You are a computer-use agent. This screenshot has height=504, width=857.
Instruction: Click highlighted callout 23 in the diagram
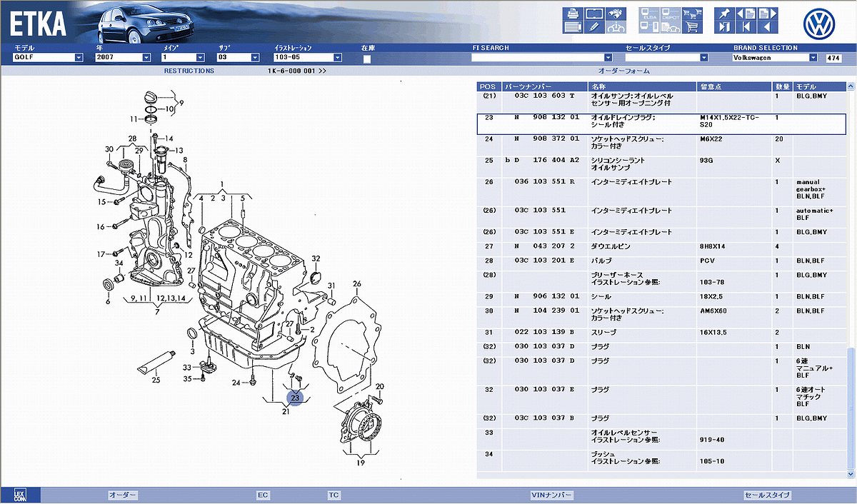pos(296,398)
